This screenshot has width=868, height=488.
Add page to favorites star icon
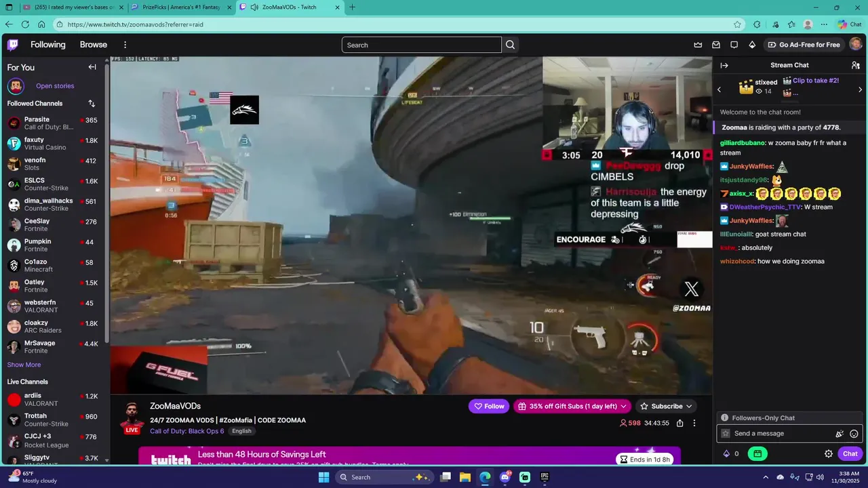(x=737, y=24)
